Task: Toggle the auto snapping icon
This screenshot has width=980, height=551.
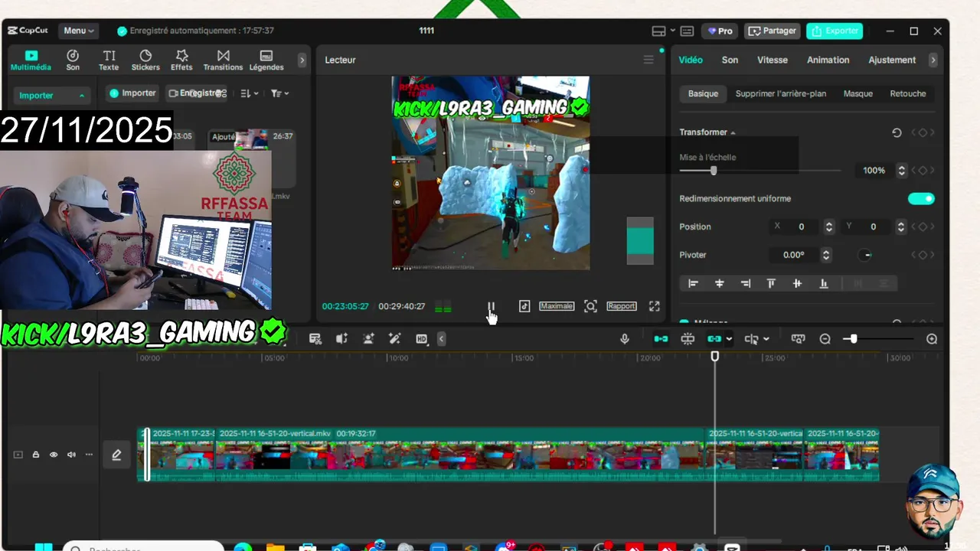Action: point(688,339)
